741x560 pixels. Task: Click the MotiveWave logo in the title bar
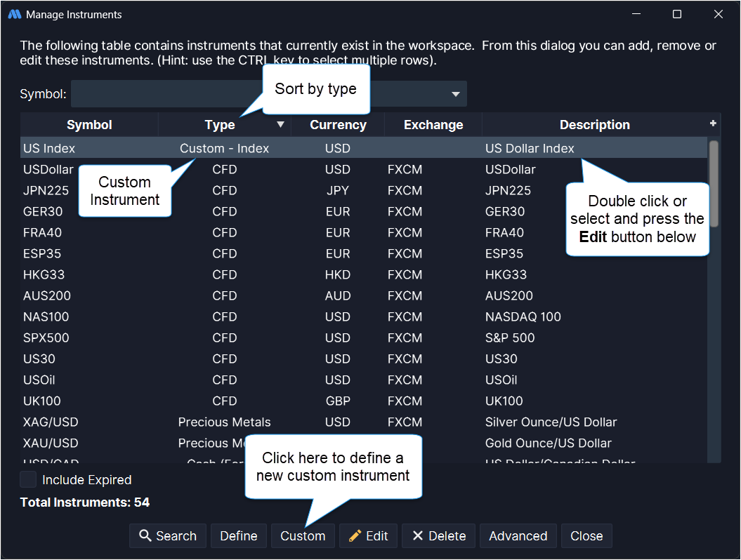click(14, 14)
